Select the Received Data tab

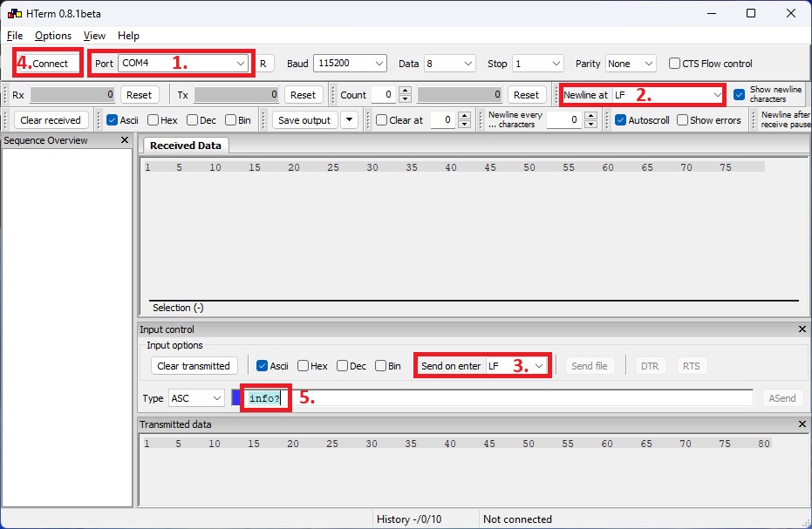[185, 146]
